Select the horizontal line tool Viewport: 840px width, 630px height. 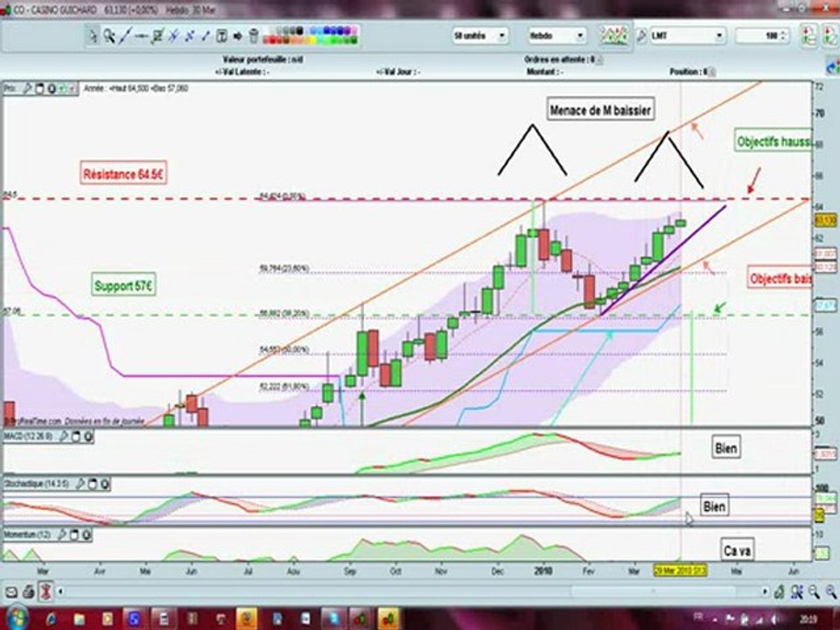141,36
